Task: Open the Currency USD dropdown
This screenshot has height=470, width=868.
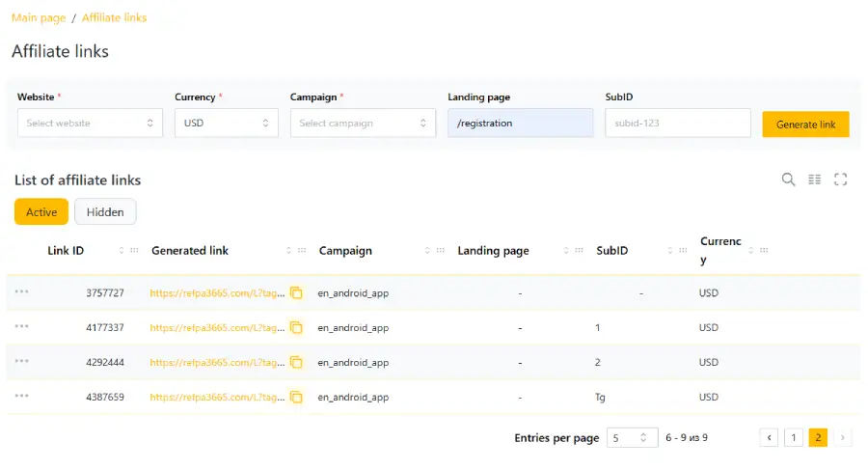Action: [x=227, y=123]
